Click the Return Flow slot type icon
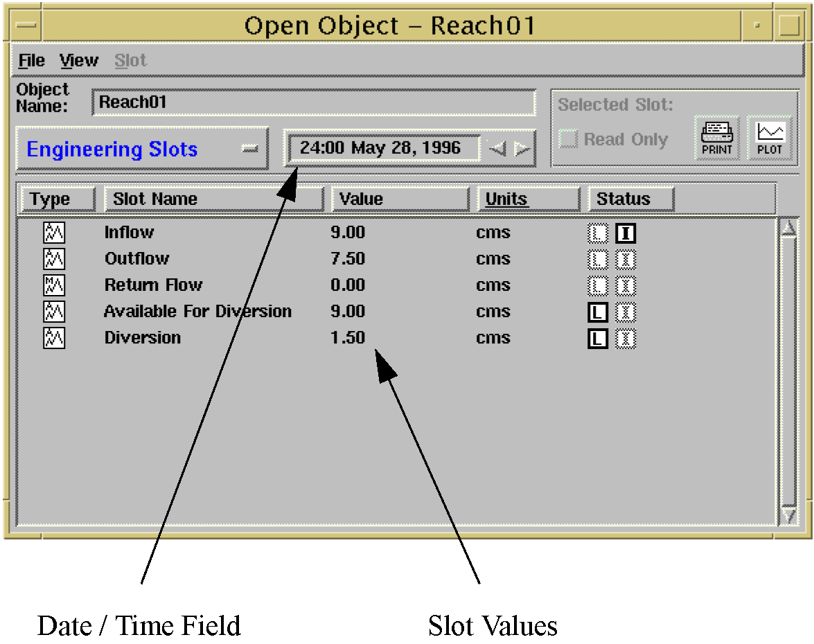Screen dimensions: 814x644 tap(54, 285)
